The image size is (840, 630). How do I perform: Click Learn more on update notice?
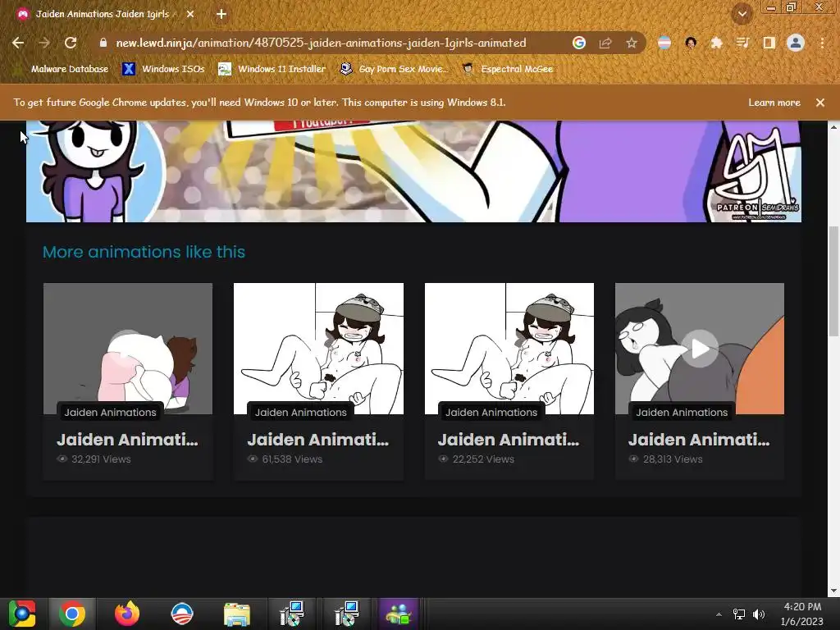pyautogui.click(x=774, y=103)
